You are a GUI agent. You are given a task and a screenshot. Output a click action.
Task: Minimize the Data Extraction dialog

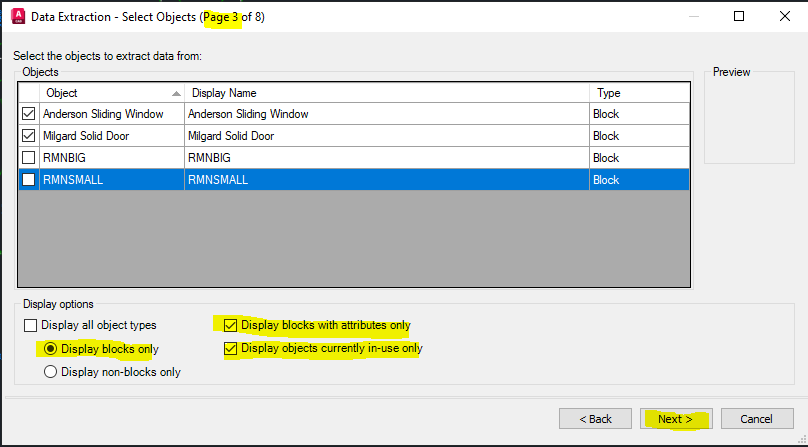tap(694, 16)
